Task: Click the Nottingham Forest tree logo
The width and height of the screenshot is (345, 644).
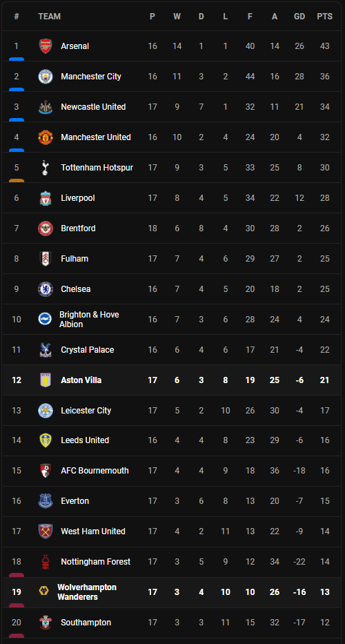Action: click(x=46, y=562)
